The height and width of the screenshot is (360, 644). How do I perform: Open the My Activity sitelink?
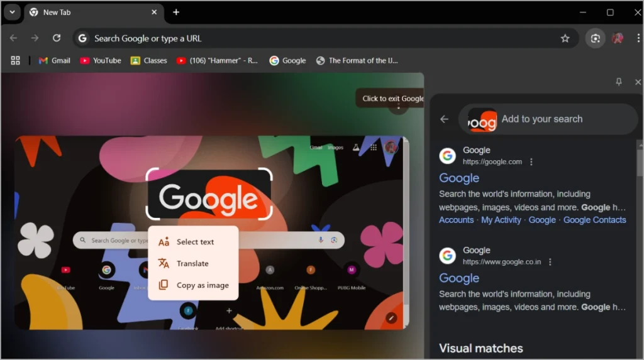(x=501, y=220)
